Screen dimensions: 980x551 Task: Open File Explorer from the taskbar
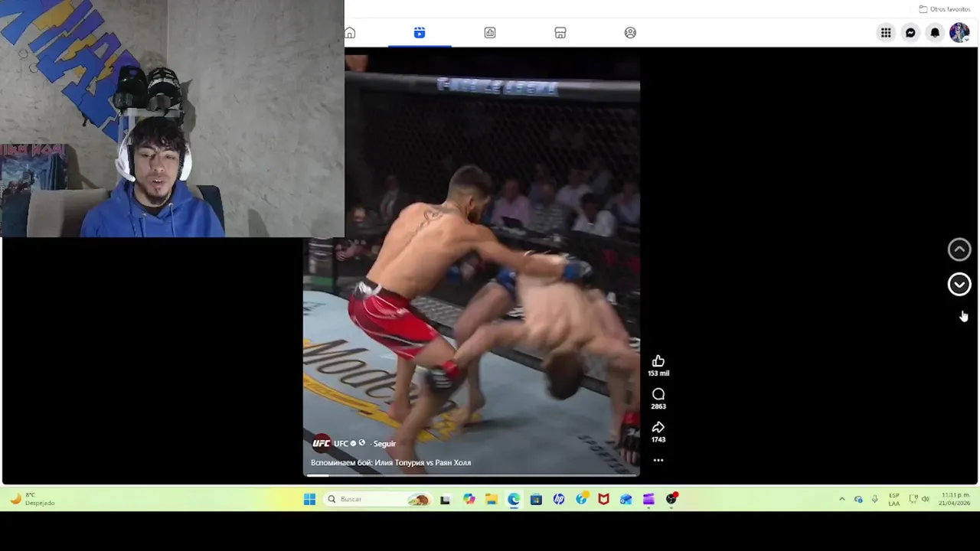(491, 499)
